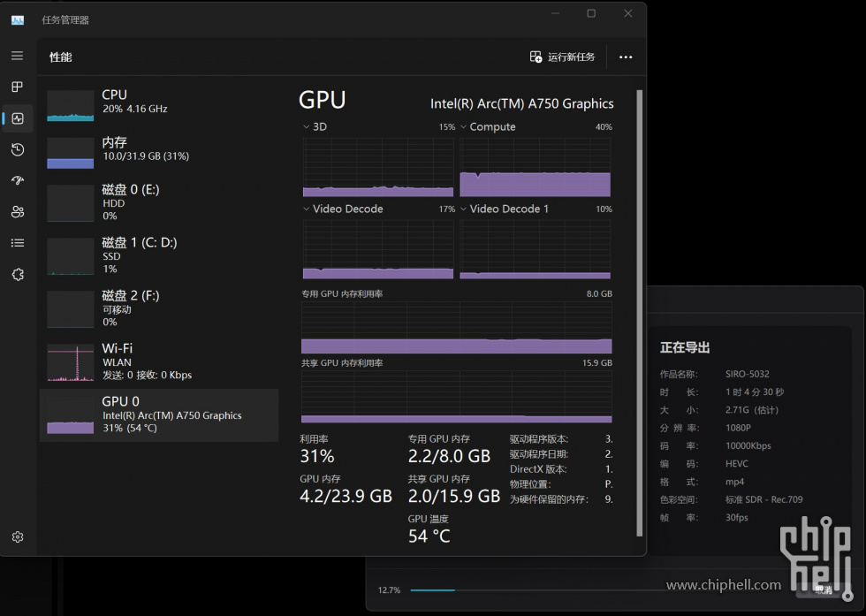Open the three-dot more options menu
The image size is (866, 616).
626,57
